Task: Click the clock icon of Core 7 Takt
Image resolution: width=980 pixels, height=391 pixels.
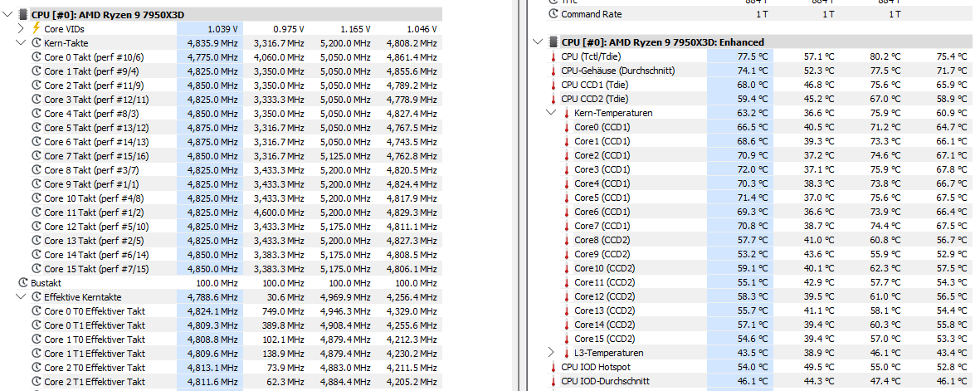Action: 37,156
